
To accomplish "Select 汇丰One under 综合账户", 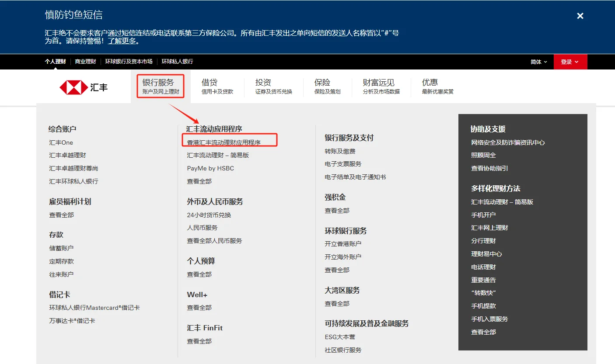I will tap(61, 142).
